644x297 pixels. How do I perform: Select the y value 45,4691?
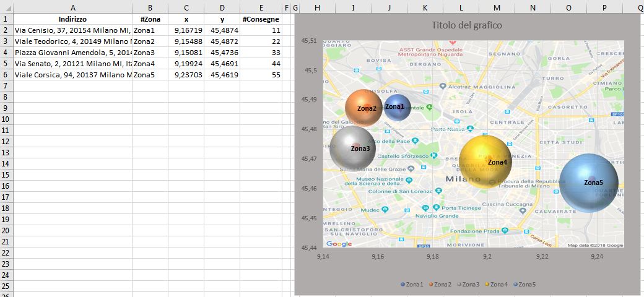[x=222, y=63]
